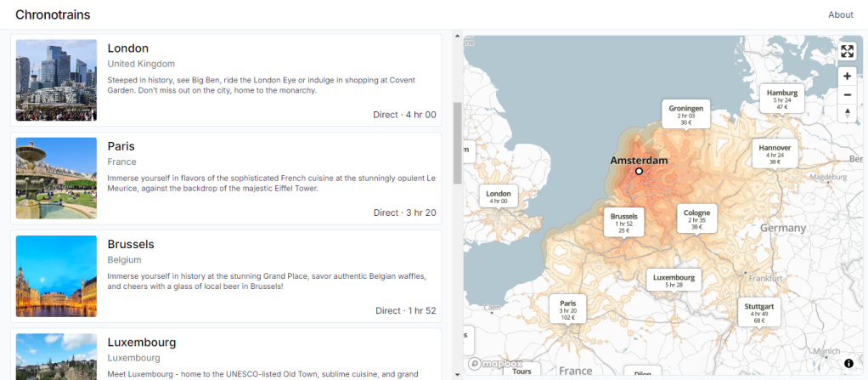Select the Groningen map marker
This screenshot has width=868, height=380.
686,116
